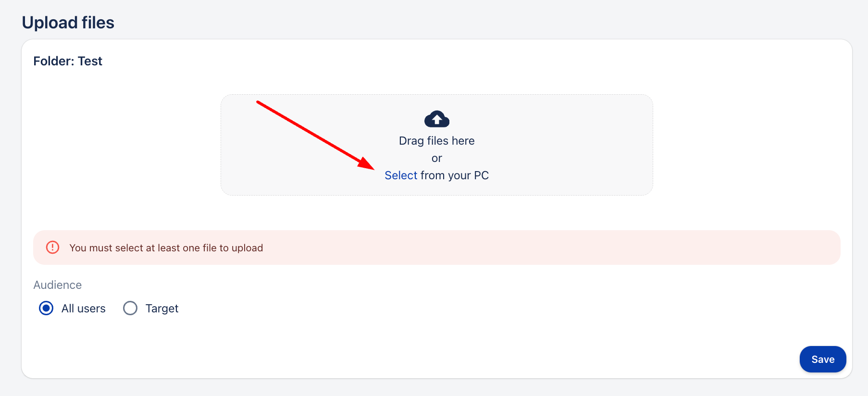Image resolution: width=868 pixels, height=396 pixels.
Task: Click the cloud upload icon
Action: click(436, 119)
